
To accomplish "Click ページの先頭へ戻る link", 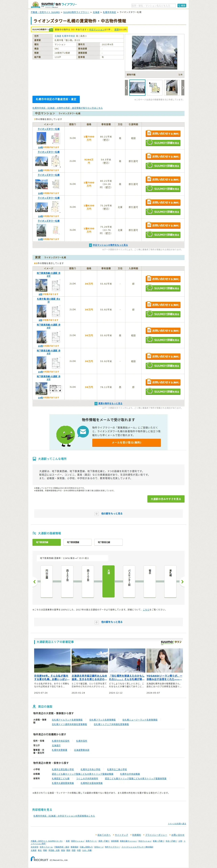I will click(x=177, y=824).
